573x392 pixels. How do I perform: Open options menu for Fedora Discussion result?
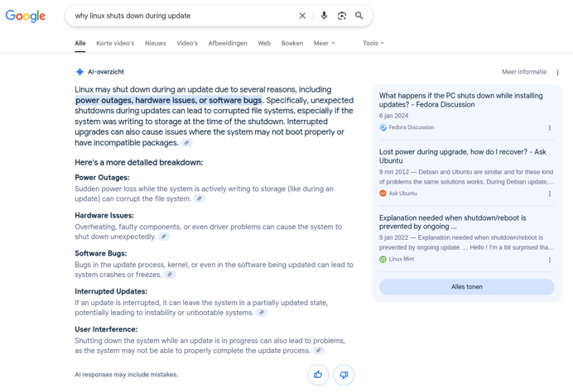coord(550,127)
